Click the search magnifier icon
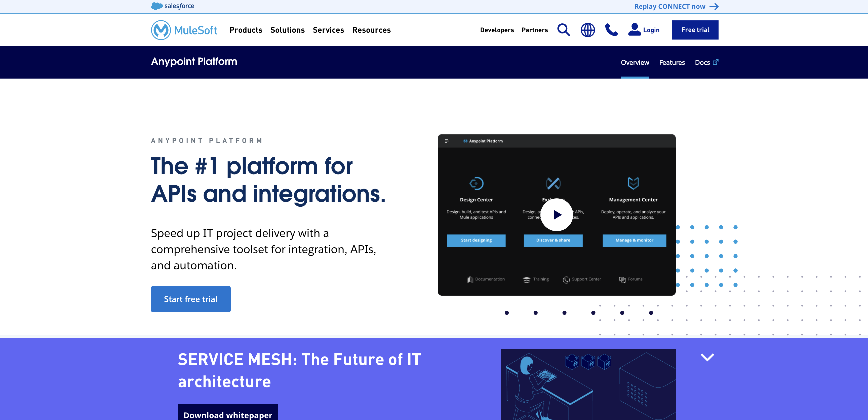 coord(563,30)
